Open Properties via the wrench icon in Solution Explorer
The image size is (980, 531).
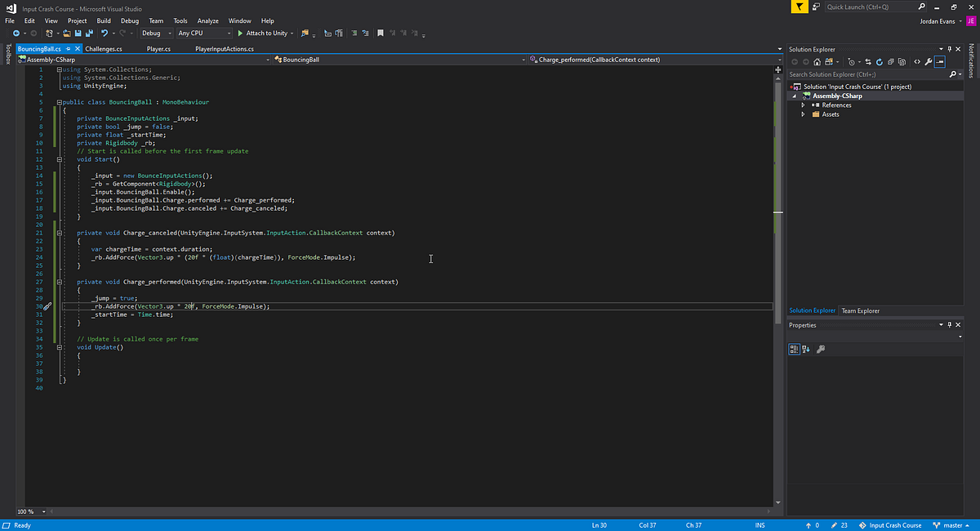[928, 62]
